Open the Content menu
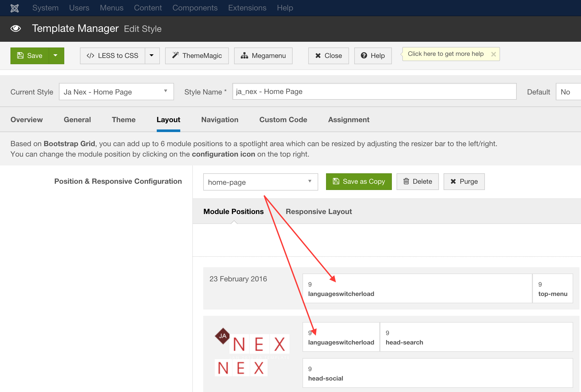The height and width of the screenshot is (392, 581). 148,8
